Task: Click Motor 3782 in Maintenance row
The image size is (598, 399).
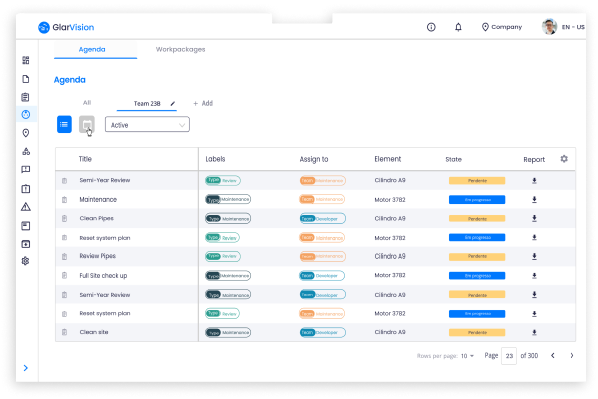Action: tap(390, 200)
